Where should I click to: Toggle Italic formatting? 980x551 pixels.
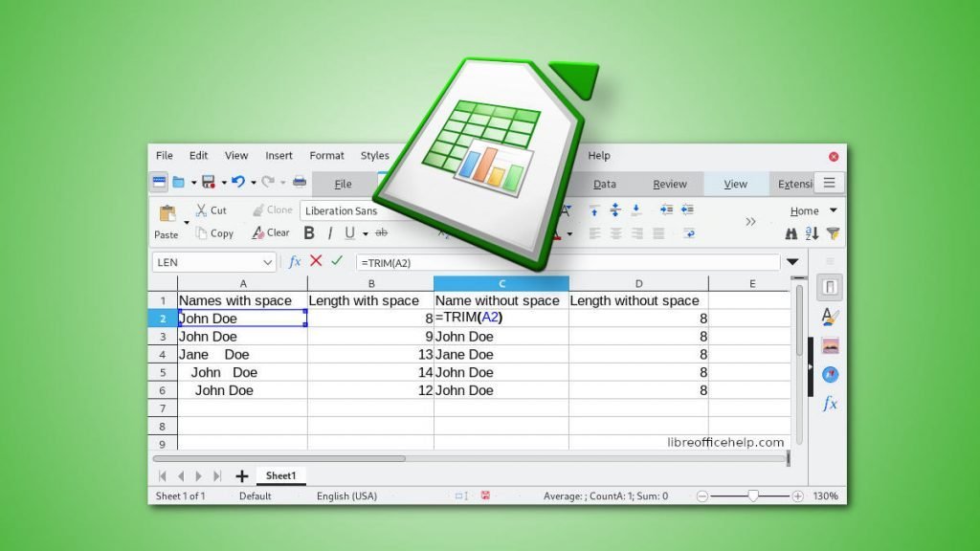pyautogui.click(x=330, y=233)
